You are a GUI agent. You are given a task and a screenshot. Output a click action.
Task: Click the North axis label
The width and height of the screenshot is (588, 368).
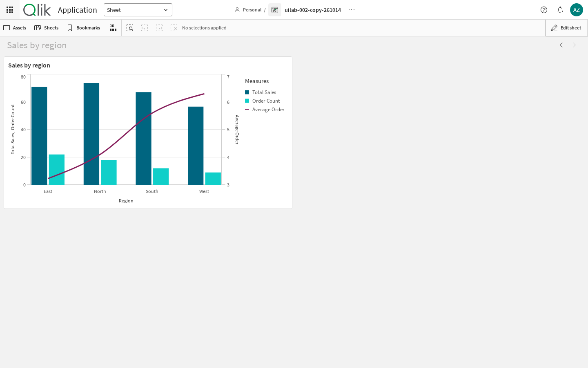[x=100, y=191]
